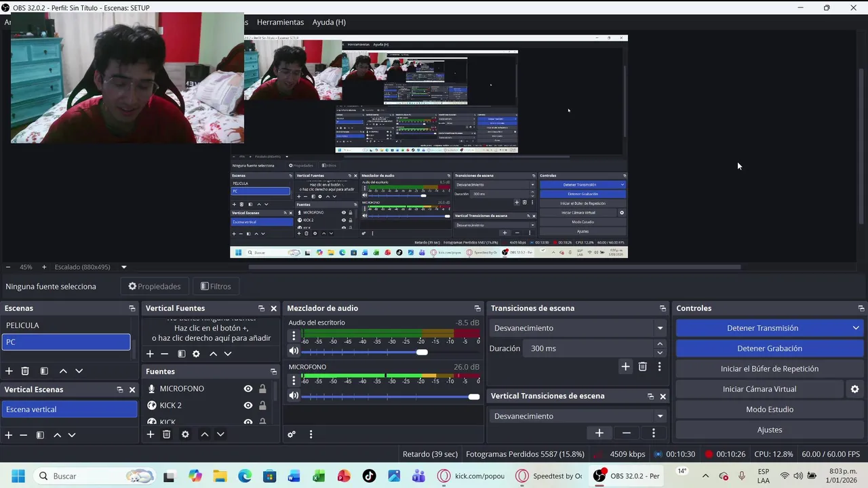Click Audio del escritorio volume slider handle
This screenshot has width=868, height=488.
point(422,352)
